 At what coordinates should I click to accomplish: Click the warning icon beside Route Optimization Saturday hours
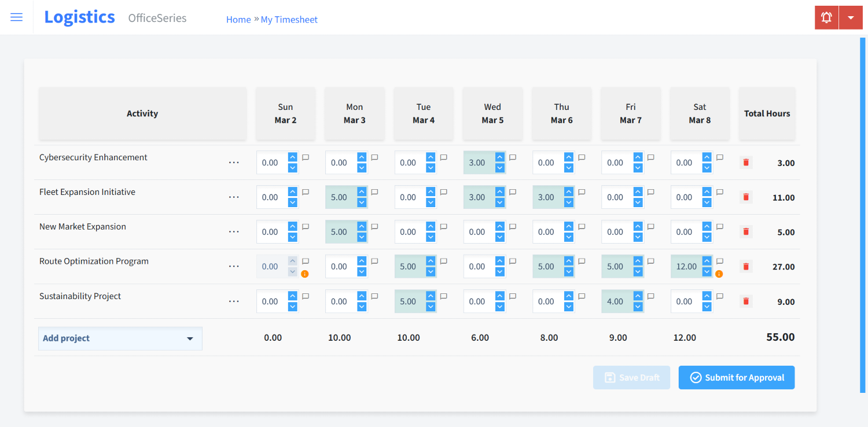(719, 274)
